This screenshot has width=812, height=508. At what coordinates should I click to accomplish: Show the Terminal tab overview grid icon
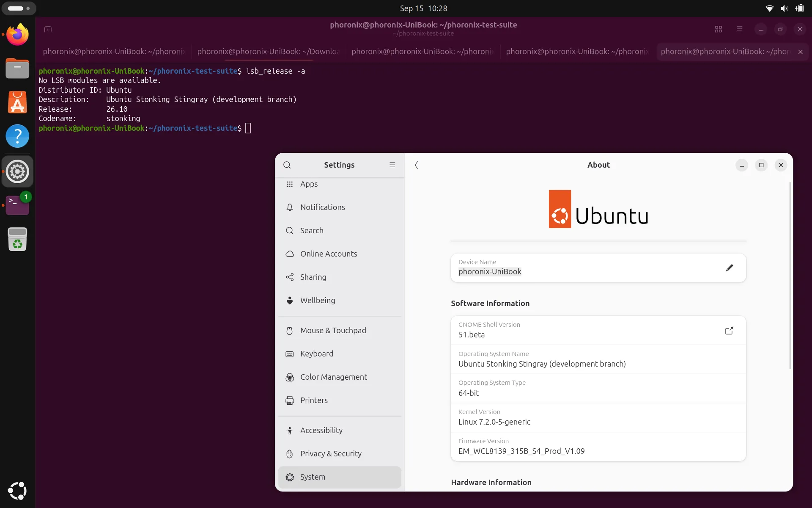718,29
